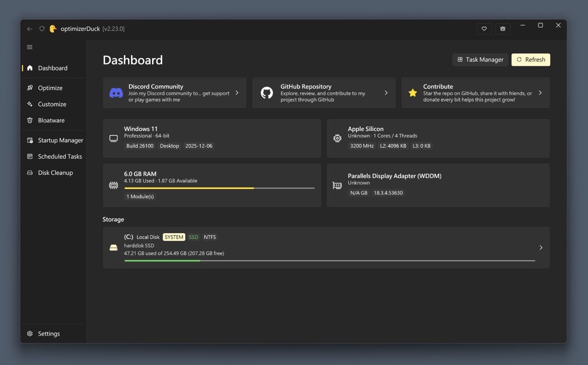Click the 2025-12-06 date tag
This screenshot has height=365, width=588.
click(x=199, y=146)
